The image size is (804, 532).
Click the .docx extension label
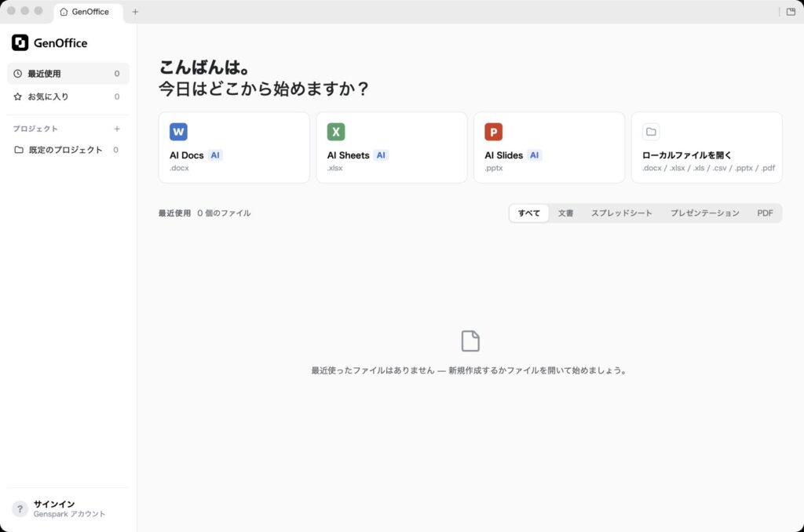point(180,168)
